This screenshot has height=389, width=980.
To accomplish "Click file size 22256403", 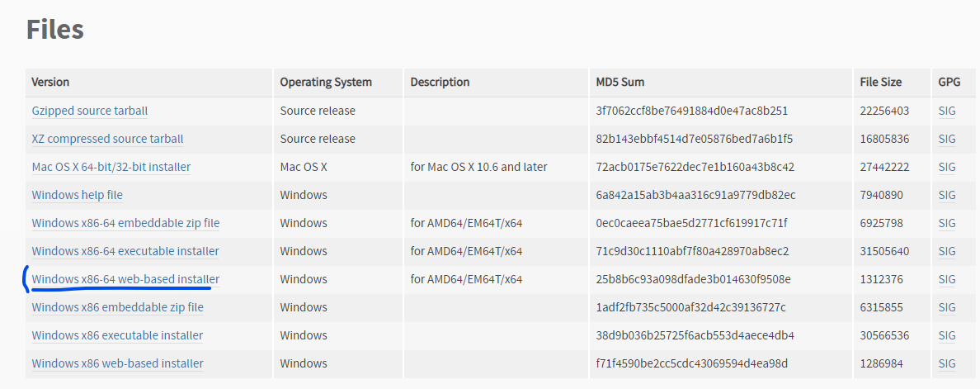I will (885, 111).
